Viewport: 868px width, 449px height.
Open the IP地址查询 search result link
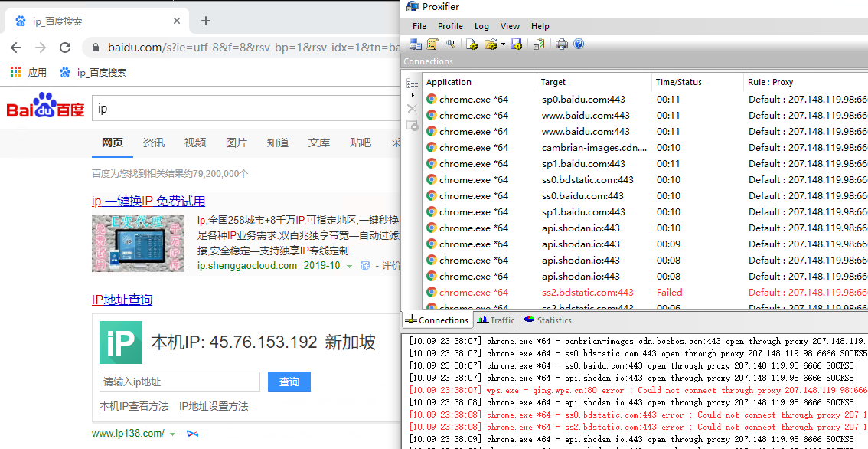(x=122, y=300)
